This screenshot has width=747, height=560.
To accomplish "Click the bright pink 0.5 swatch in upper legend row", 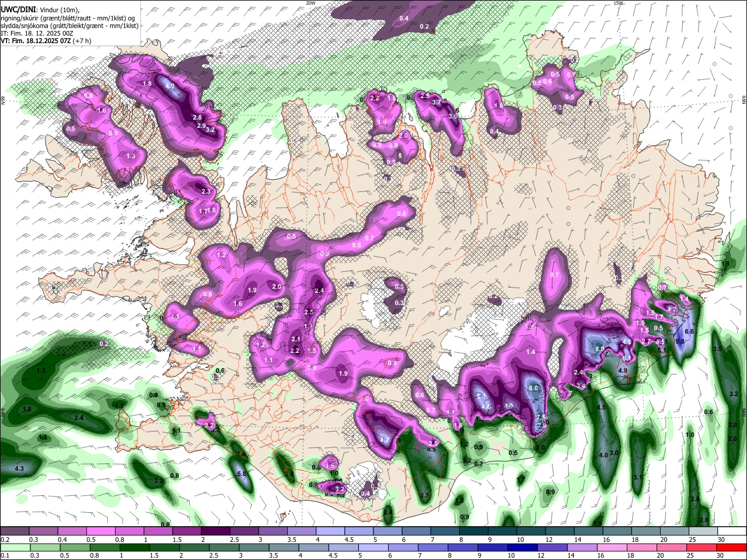I will tap(100, 531).
